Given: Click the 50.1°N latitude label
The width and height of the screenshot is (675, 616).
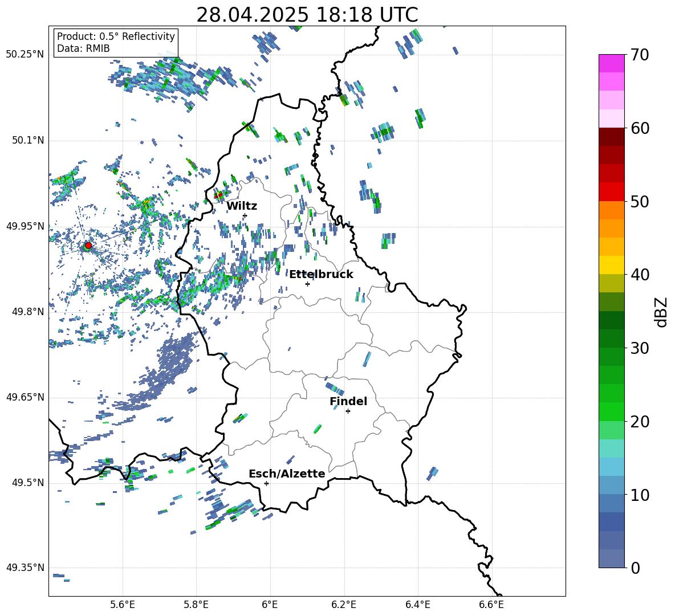Looking at the screenshot, I should pos(27,141).
